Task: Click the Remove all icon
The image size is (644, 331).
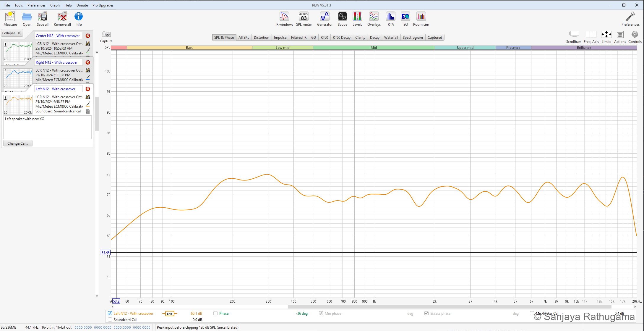Action: [62, 17]
